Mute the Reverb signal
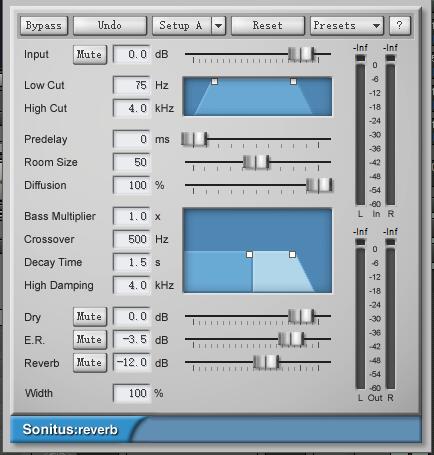This screenshot has height=455, width=434. click(90, 363)
